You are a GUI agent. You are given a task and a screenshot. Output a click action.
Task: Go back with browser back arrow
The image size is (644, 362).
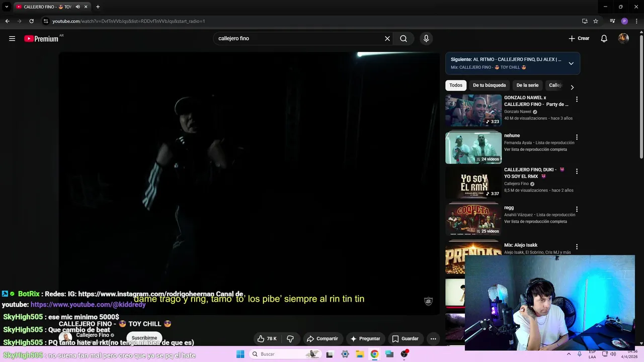point(7,21)
